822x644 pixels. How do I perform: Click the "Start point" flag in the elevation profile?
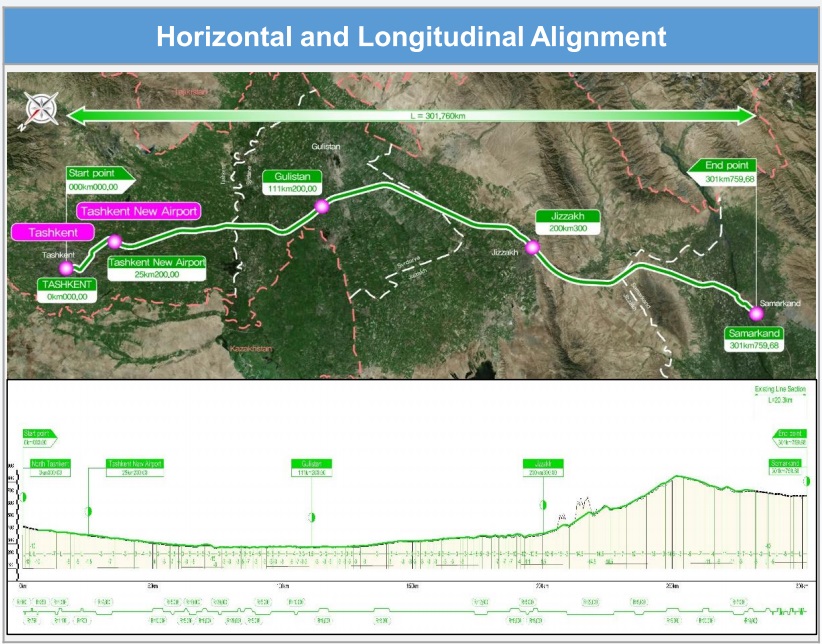(39, 438)
